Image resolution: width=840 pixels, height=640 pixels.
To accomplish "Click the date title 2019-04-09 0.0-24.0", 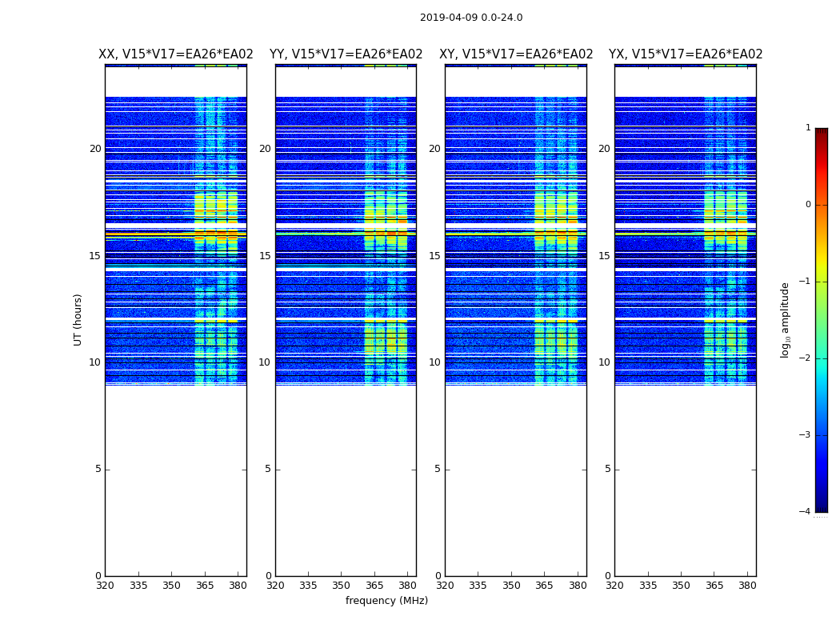I will 470,18.
